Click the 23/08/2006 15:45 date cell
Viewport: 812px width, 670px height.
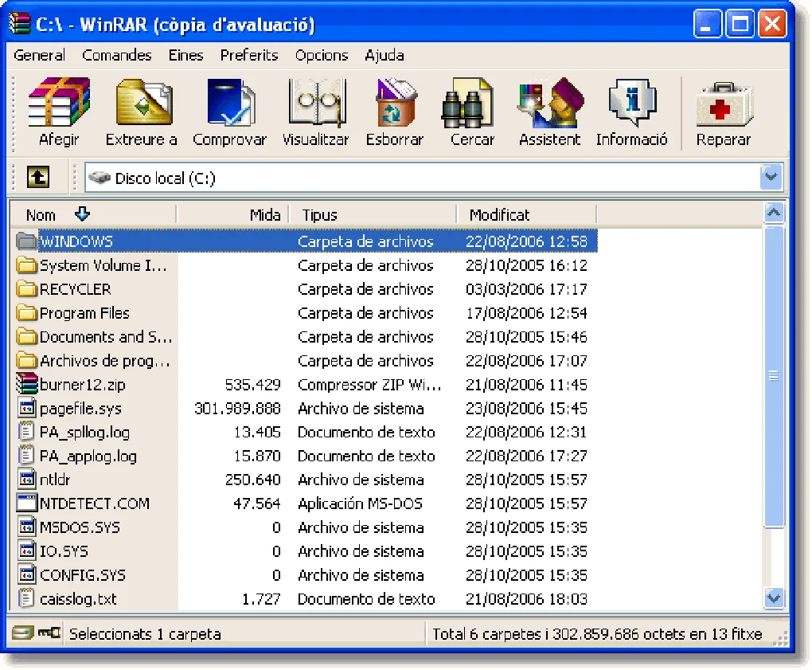coord(526,409)
